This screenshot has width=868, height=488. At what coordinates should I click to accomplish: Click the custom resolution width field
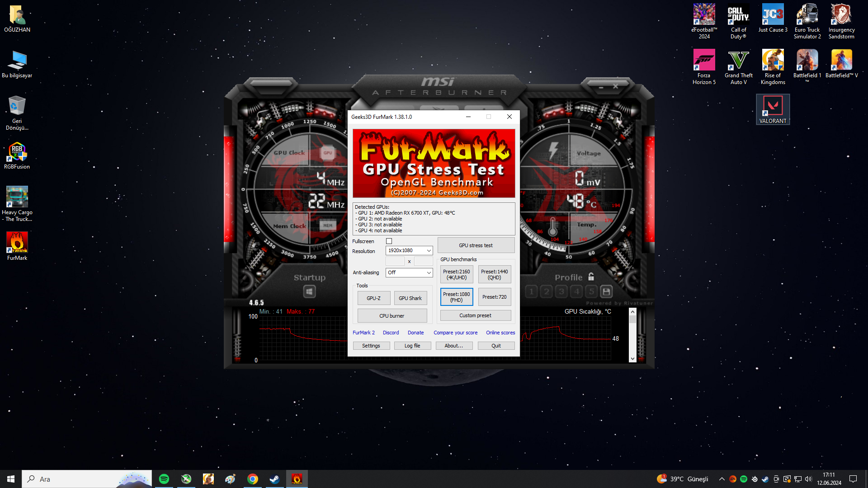point(395,261)
